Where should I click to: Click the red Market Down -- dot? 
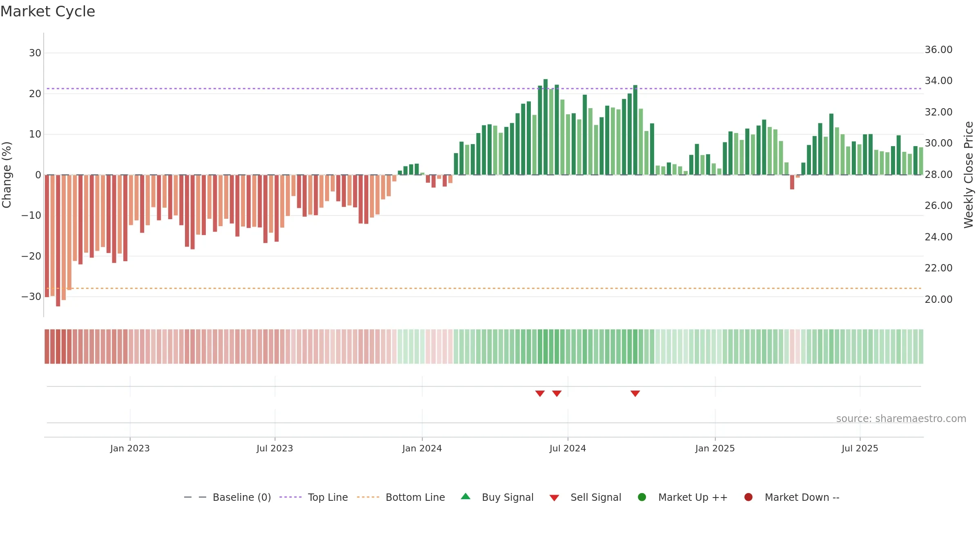click(748, 497)
